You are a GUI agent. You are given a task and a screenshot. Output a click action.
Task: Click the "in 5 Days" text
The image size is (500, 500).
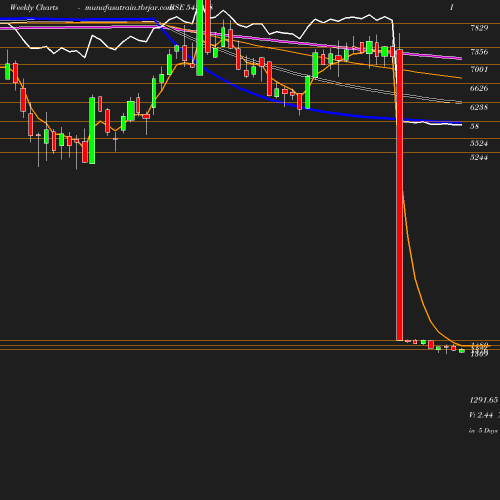[483, 431]
